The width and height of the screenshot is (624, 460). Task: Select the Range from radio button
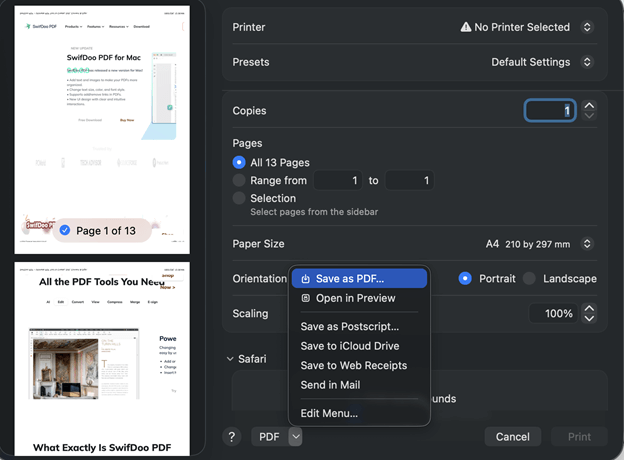239,180
